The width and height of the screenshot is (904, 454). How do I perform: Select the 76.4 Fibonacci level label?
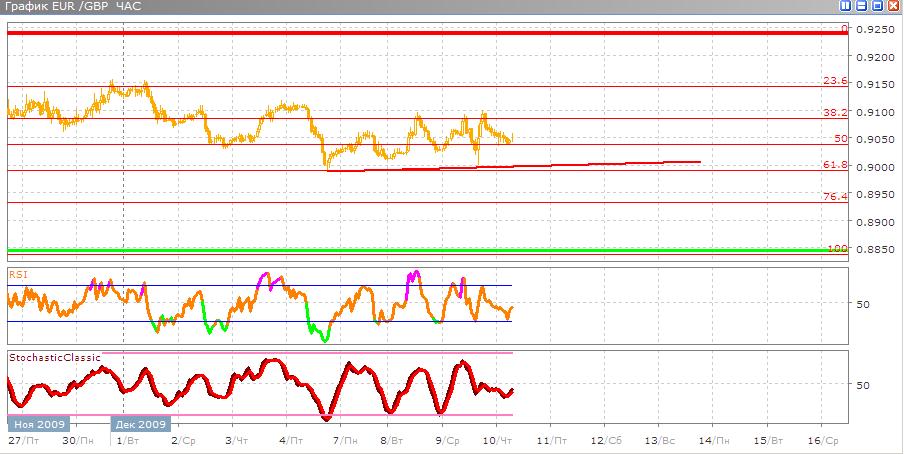point(835,197)
